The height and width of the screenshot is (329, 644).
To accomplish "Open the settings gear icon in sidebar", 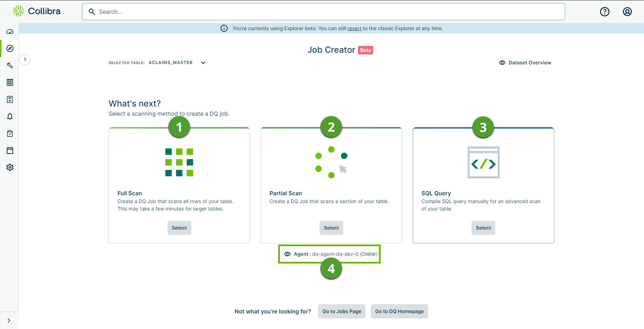I will click(10, 167).
